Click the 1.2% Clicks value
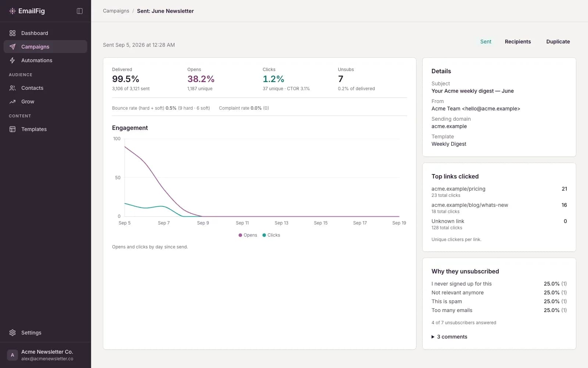 273,79
